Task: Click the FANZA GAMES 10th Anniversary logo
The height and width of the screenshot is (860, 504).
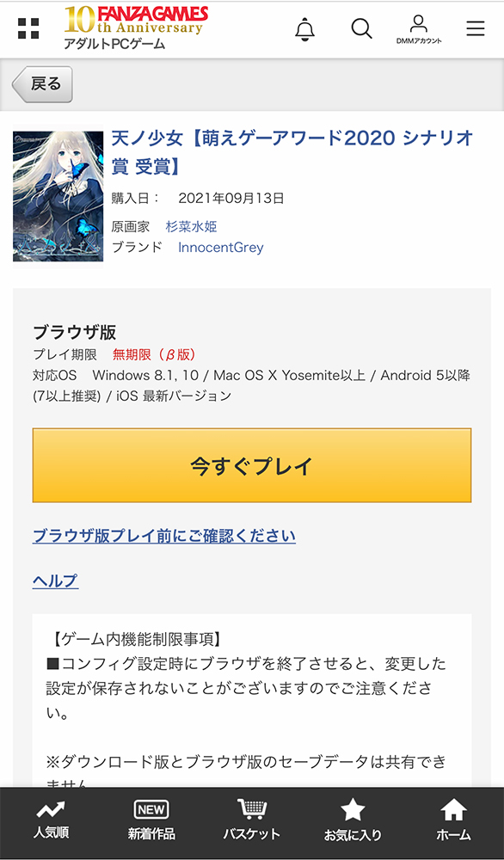Action: 136,28
